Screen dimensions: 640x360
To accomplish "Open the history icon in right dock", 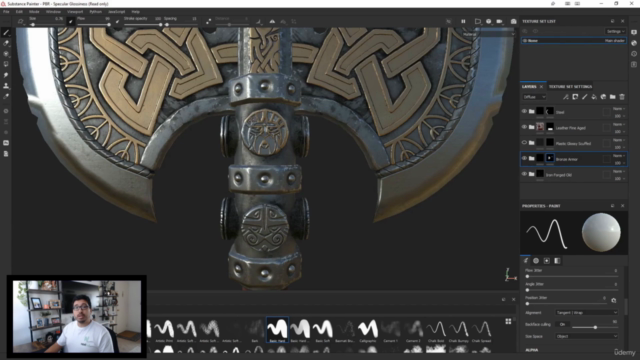I will click(x=634, y=53).
